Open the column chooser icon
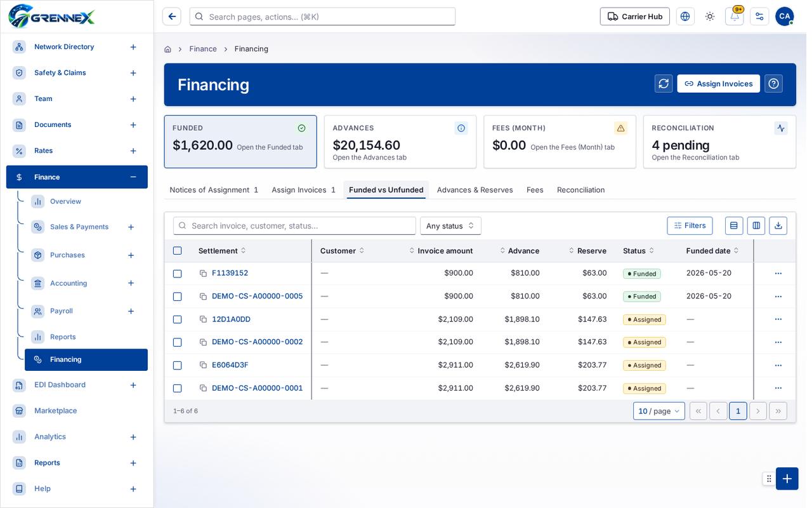This screenshot has width=812, height=508. pyautogui.click(x=756, y=225)
